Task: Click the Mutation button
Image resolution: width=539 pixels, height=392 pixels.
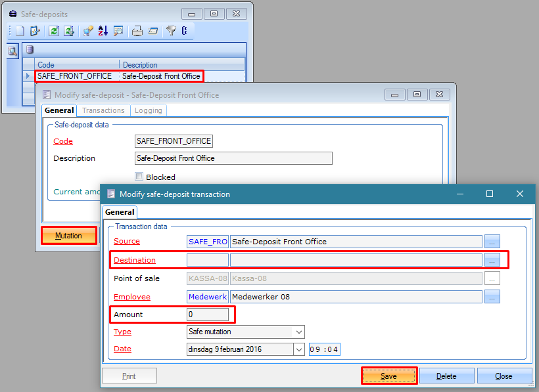Action: click(68, 236)
